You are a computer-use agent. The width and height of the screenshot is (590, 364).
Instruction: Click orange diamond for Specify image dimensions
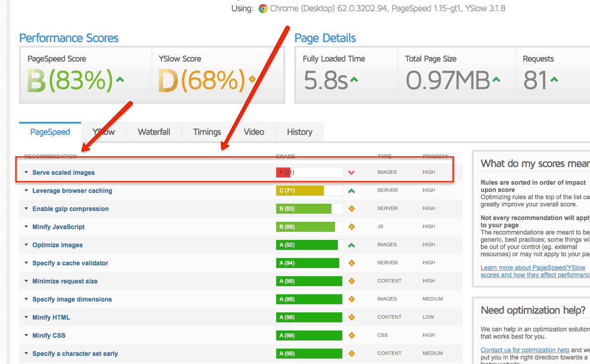coord(351,299)
